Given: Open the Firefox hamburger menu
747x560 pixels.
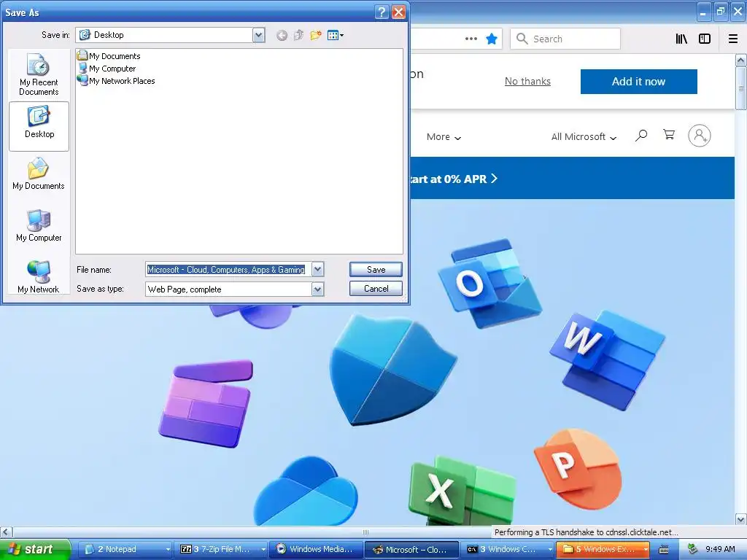Looking at the screenshot, I should click(733, 39).
